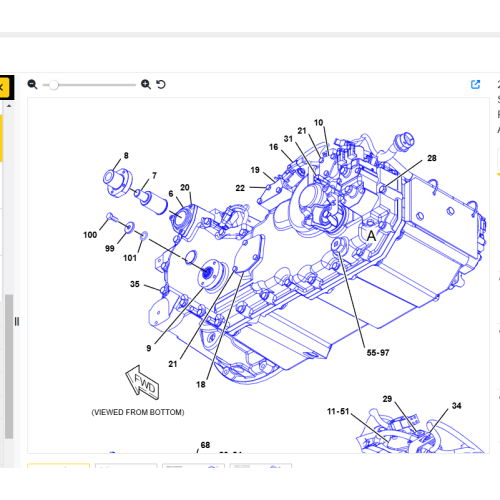Click the zoom slider handle
The height and width of the screenshot is (500, 500).
tap(53, 85)
